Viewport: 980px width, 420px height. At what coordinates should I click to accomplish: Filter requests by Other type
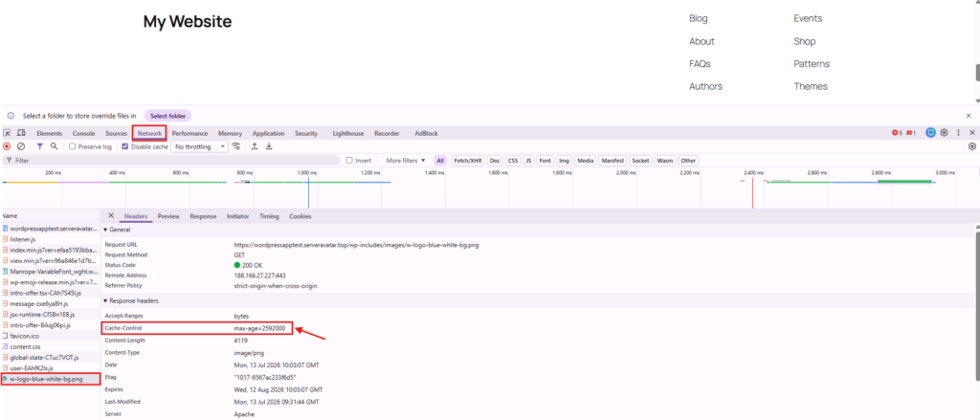click(x=688, y=161)
